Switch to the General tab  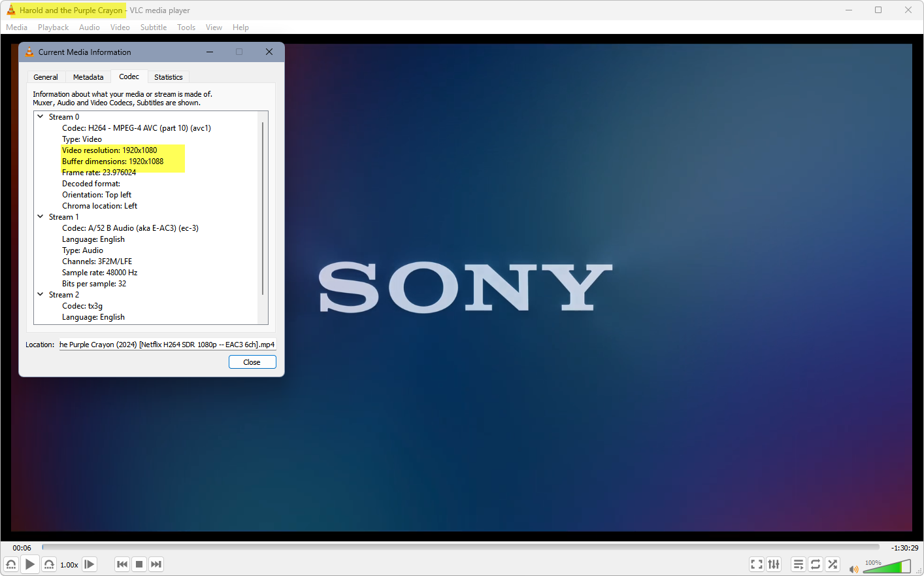pyautogui.click(x=46, y=77)
